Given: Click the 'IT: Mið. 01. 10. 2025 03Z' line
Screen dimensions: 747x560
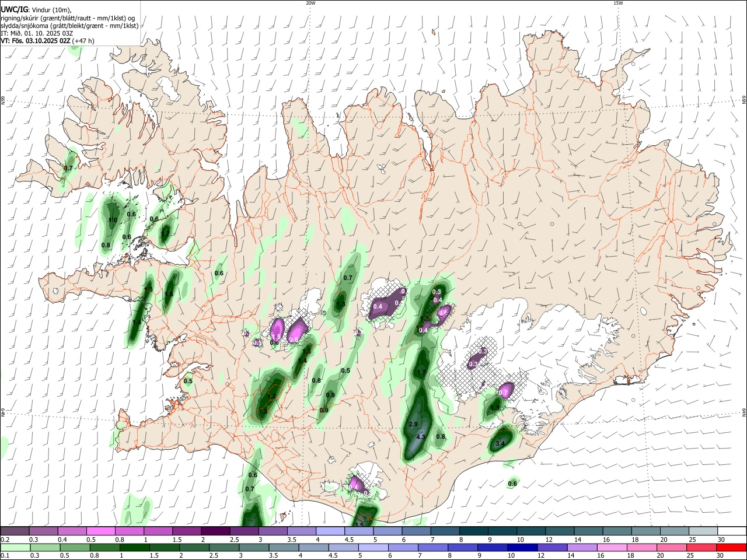Looking at the screenshot, I should pyautogui.click(x=36, y=33).
